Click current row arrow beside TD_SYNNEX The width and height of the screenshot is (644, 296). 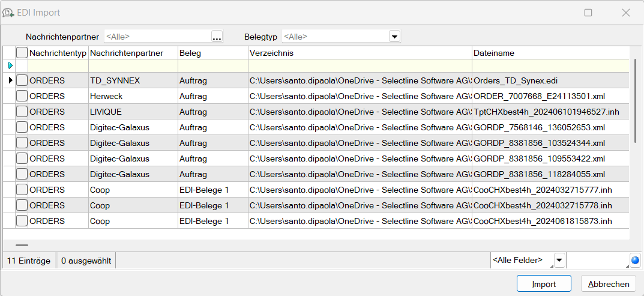tap(10, 80)
